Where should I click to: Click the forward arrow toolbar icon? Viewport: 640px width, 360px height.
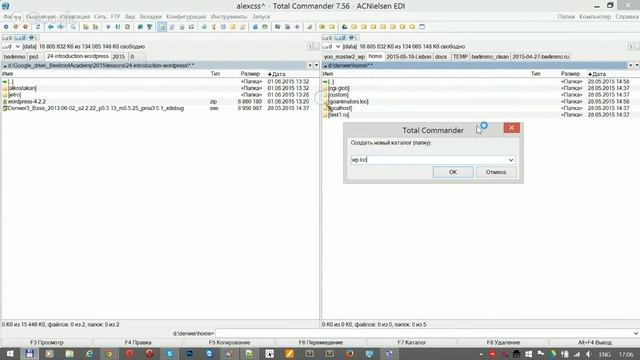(60, 27)
